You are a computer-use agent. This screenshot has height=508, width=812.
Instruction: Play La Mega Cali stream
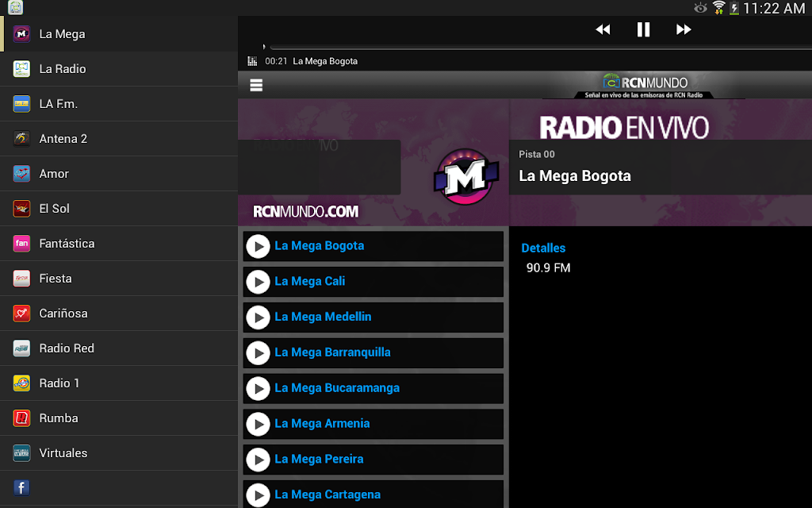coord(258,282)
